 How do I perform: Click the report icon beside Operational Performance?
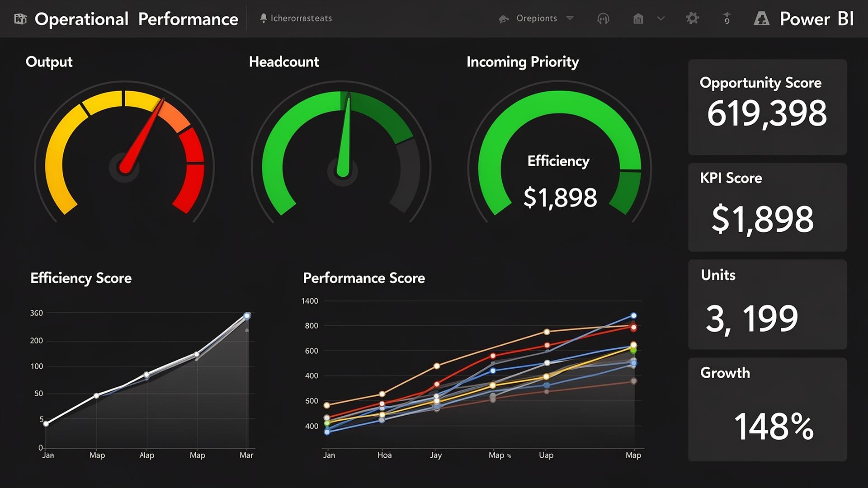pyautogui.click(x=20, y=19)
